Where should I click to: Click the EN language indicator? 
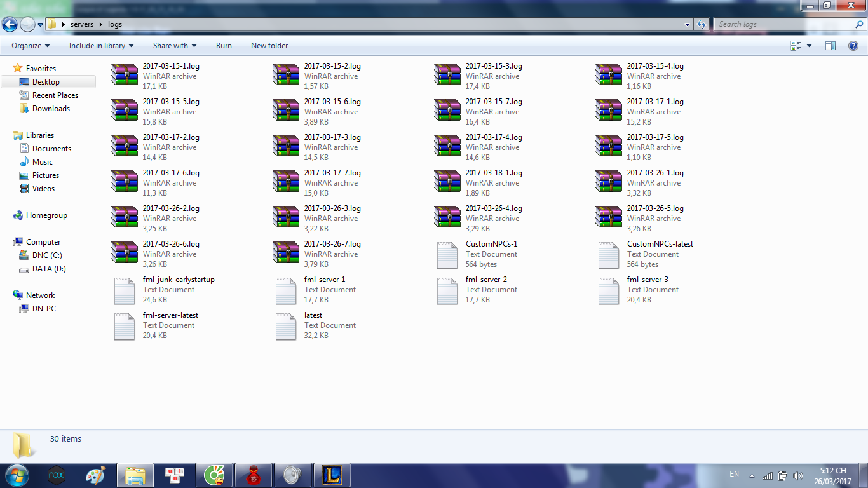[735, 474]
